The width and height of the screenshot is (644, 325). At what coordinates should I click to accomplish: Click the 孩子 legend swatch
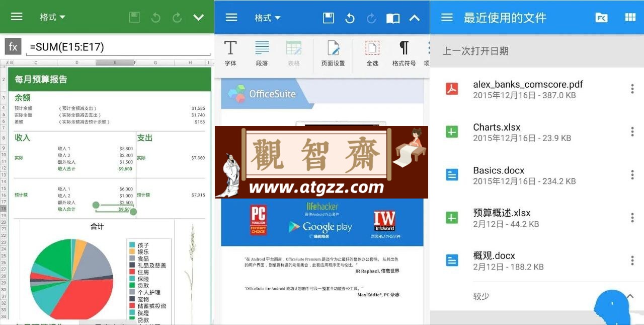coord(132,244)
